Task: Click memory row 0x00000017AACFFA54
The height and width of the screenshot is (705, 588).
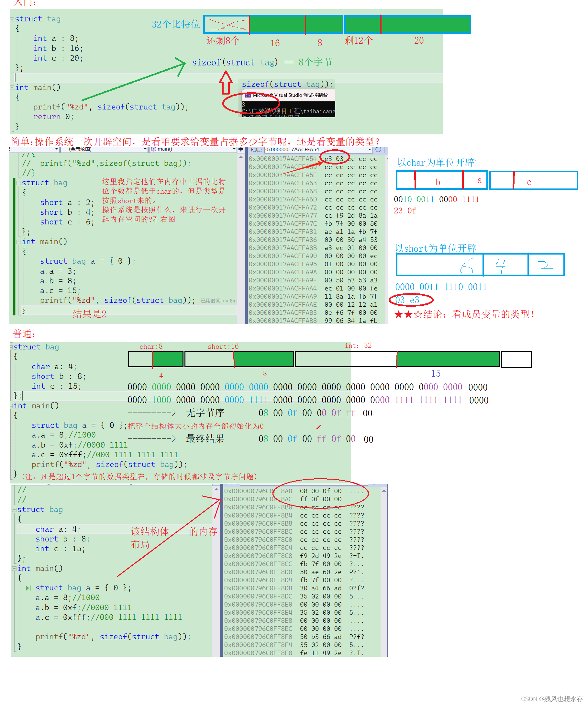Action: [313, 159]
